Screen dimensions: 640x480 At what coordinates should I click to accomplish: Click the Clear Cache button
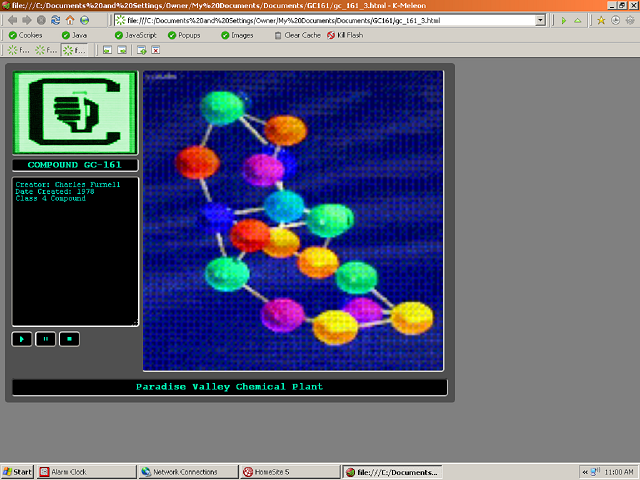(297, 35)
